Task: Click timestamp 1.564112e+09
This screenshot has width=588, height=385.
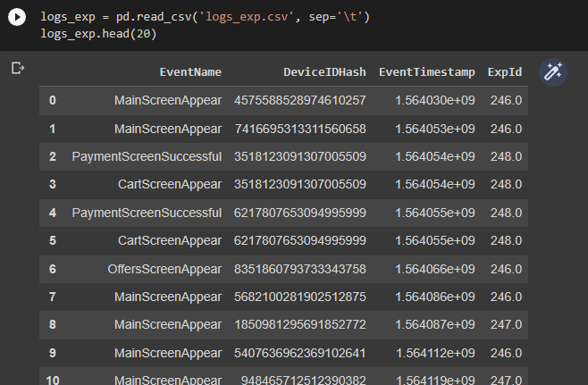Action: (x=435, y=353)
